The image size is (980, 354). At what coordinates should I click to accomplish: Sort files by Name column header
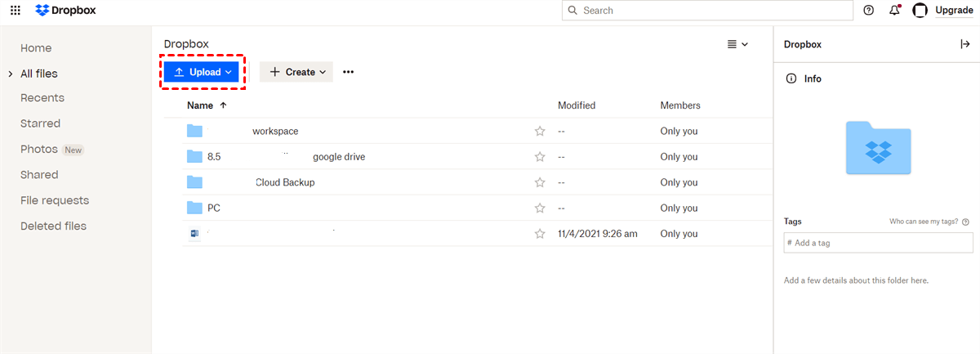click(x=200, y=105)
